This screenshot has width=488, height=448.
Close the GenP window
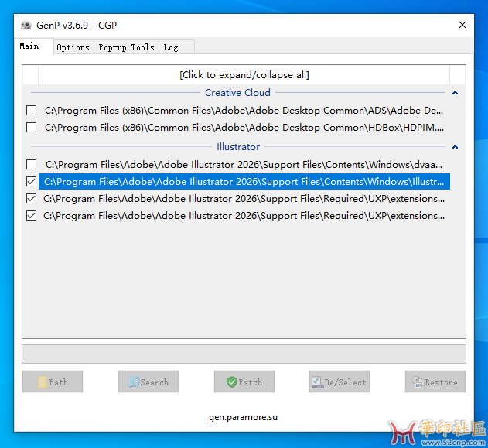pyautogui.click(x=462, y=25)
